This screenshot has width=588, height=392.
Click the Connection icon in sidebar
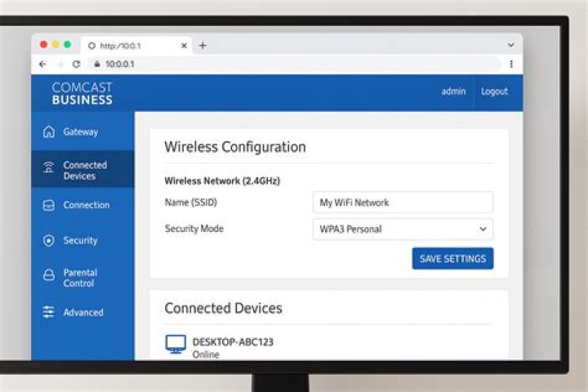49,205
